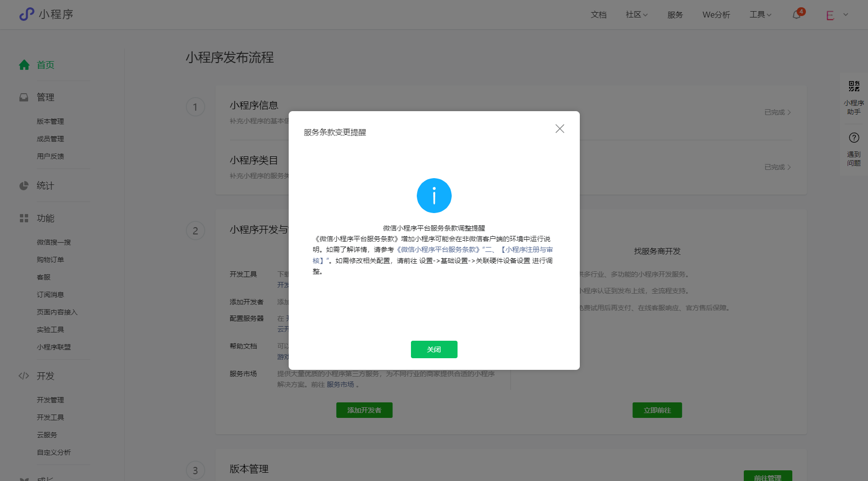Select 云服务 in the sidebar
This screenshot has height=481, width=868.
(x=47, y=435)
